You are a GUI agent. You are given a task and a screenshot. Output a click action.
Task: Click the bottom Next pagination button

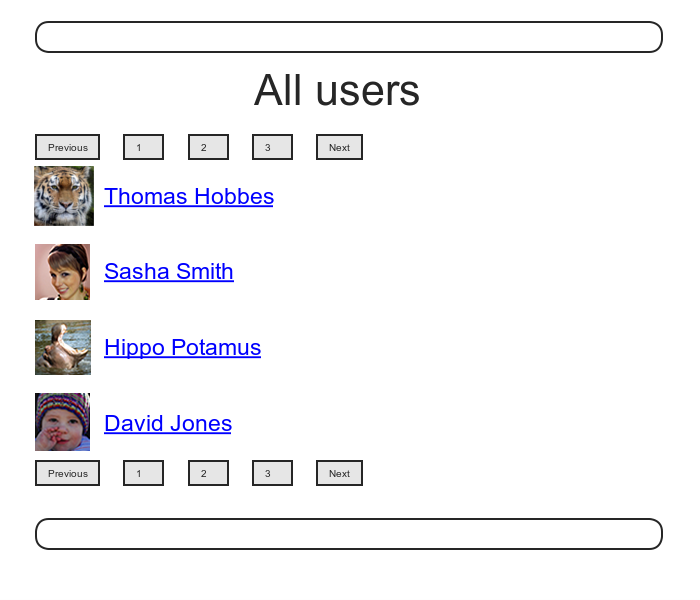coord(339,473)
